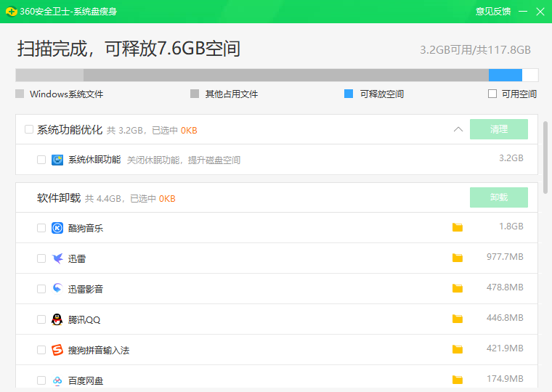The width and height of the screenshot is (552, 392).
Task: Click the 酷狗音乐 label
Action: [86, 229]
